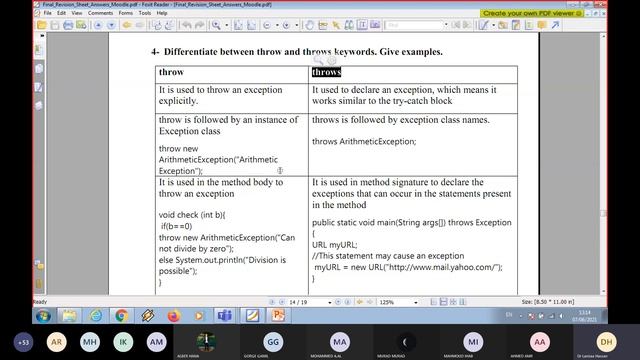
Task: Select facing pages layout in status bar
Action: pyautogui.click(x=453, y=302)
